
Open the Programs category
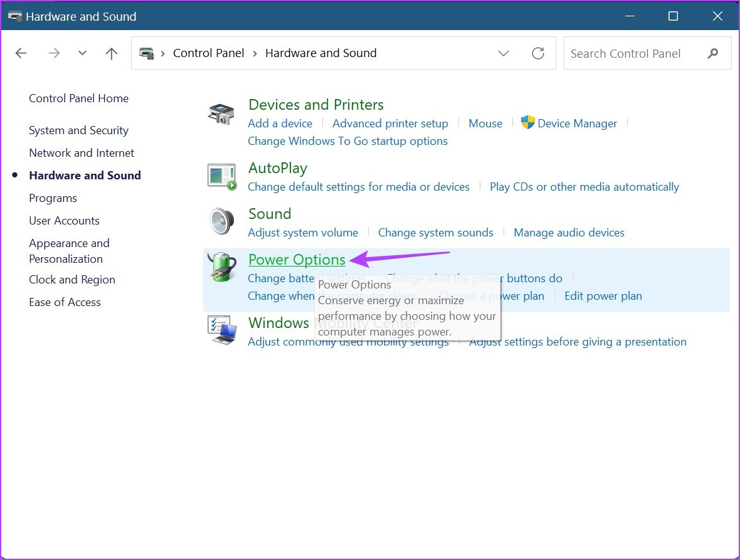point(53,198)
